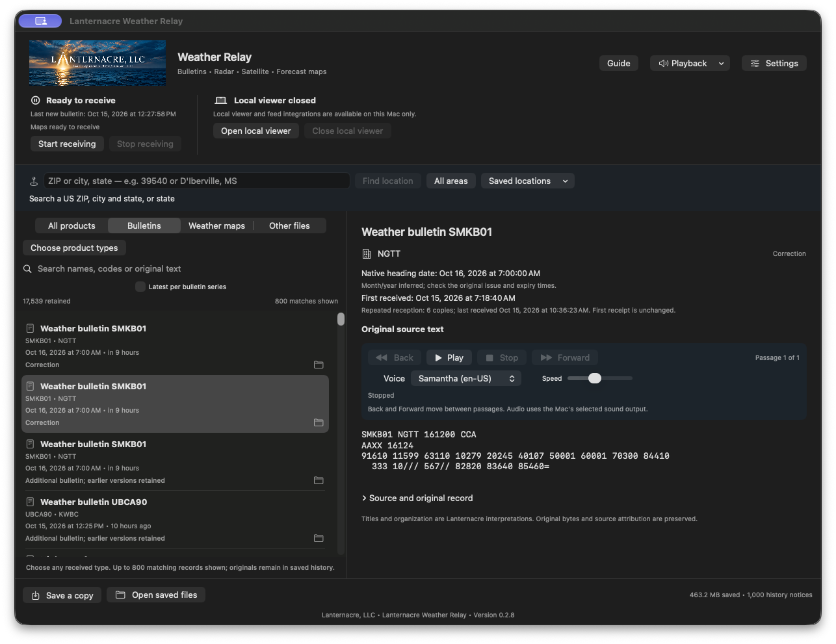This screenshot has width=836, height=644.
Task: Expand the Saved locations dropdown
Action: coord(528,181)
